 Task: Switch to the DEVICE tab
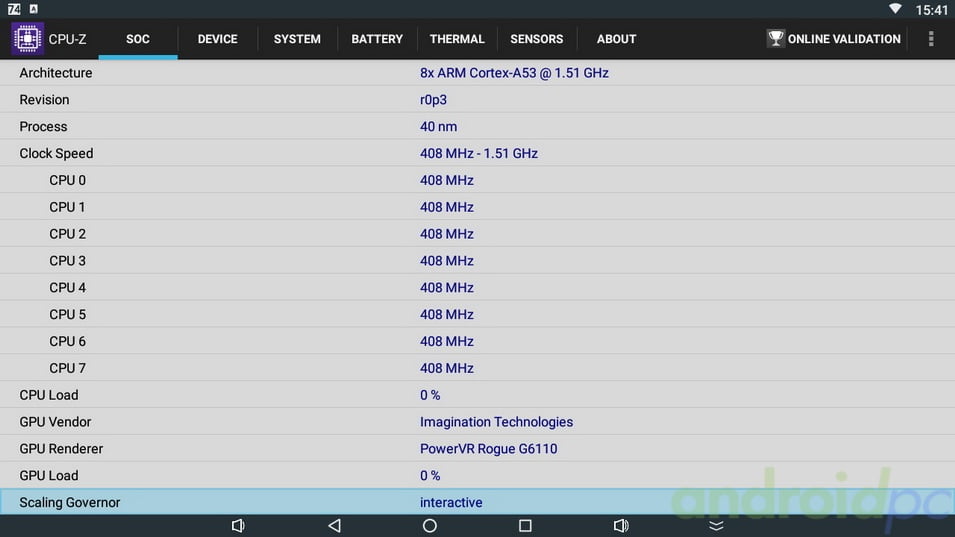tap(217, 39)
